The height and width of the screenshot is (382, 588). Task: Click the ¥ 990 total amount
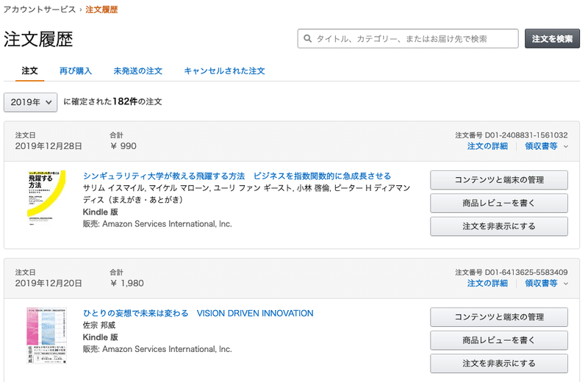(123, 146)
